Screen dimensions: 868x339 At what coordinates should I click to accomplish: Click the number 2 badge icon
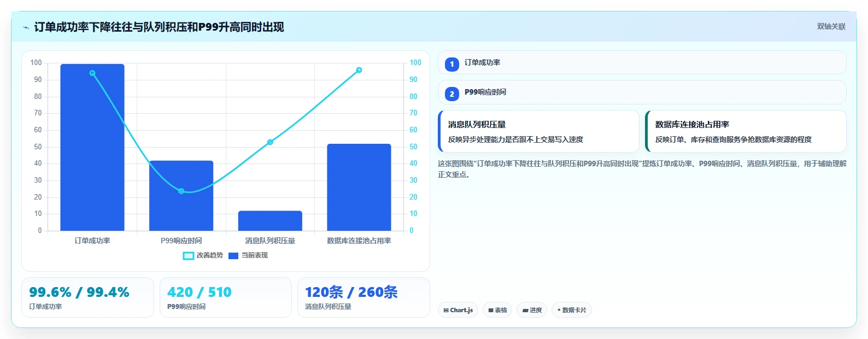[x=451, y=94]
